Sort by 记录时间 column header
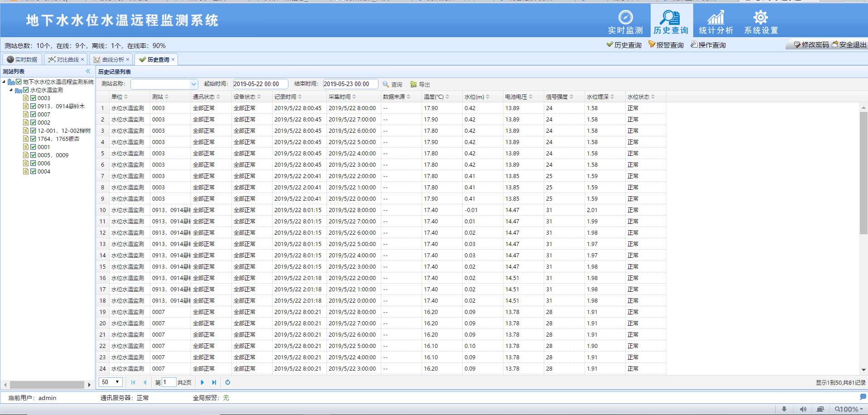 (288, 97)
